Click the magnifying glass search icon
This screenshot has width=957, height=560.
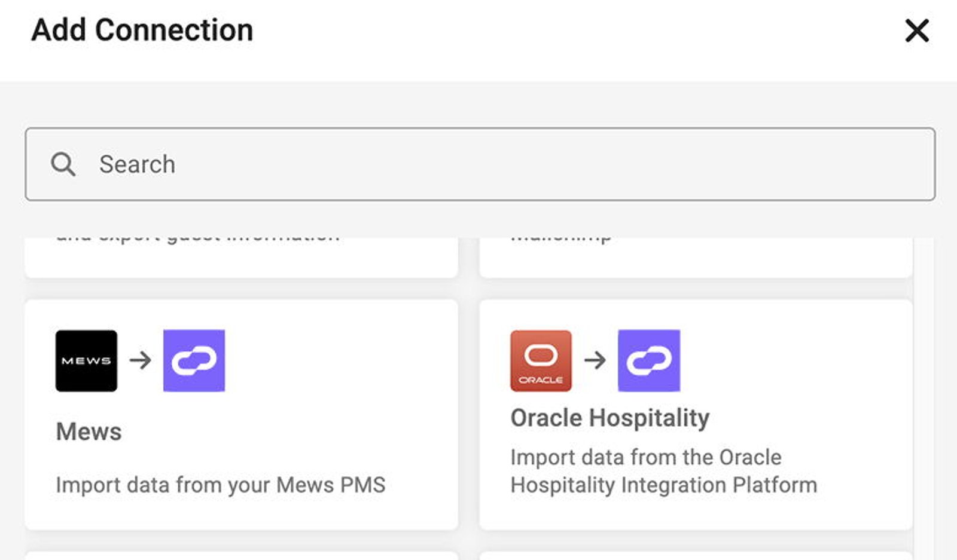63,164
